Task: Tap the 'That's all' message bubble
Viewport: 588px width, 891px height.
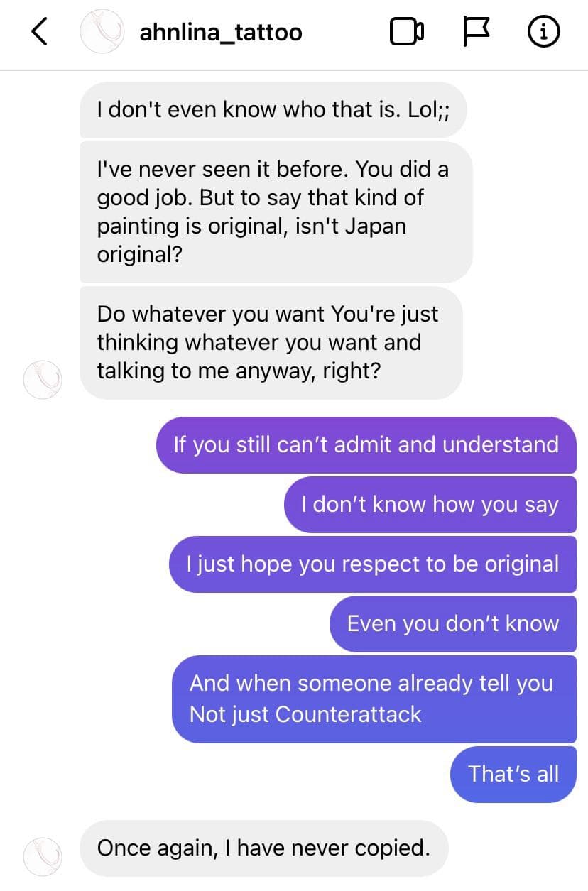Action: click(x=513, y=775)
